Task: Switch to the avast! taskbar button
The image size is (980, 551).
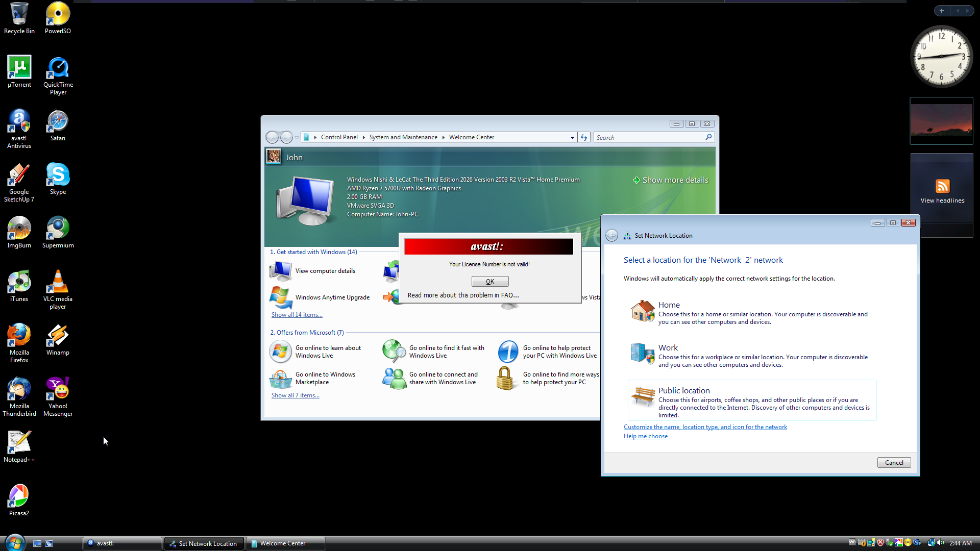Action: (123, 543)
